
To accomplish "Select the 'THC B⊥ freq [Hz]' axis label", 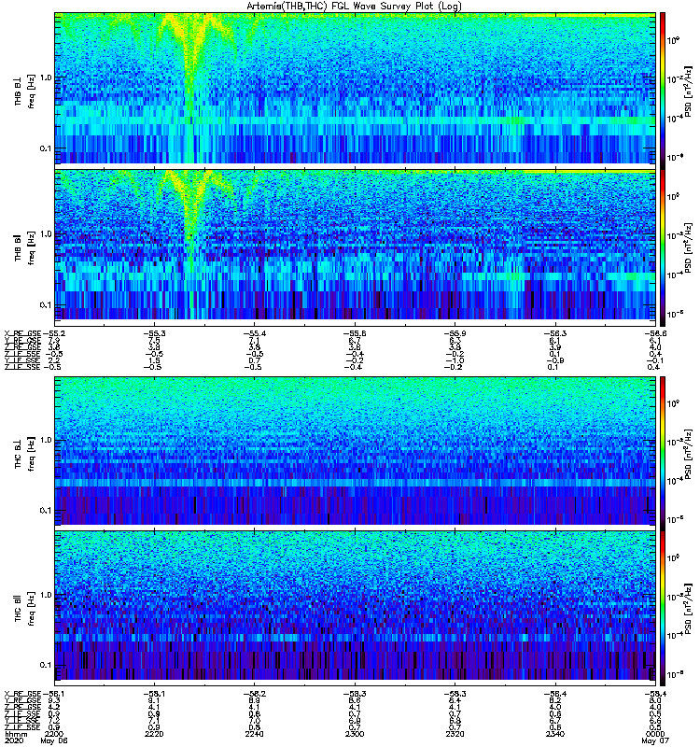I will pos(24,454).
